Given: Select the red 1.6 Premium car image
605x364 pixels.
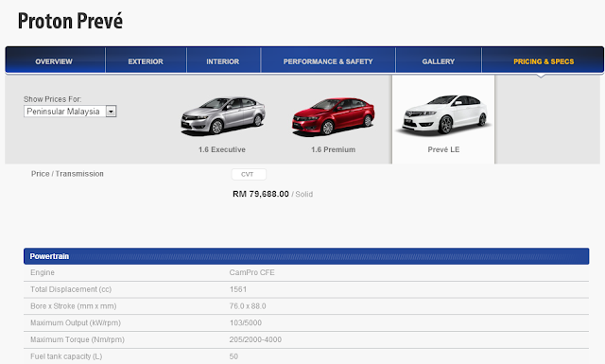Looking at the screenshot, I should (333, 116).
